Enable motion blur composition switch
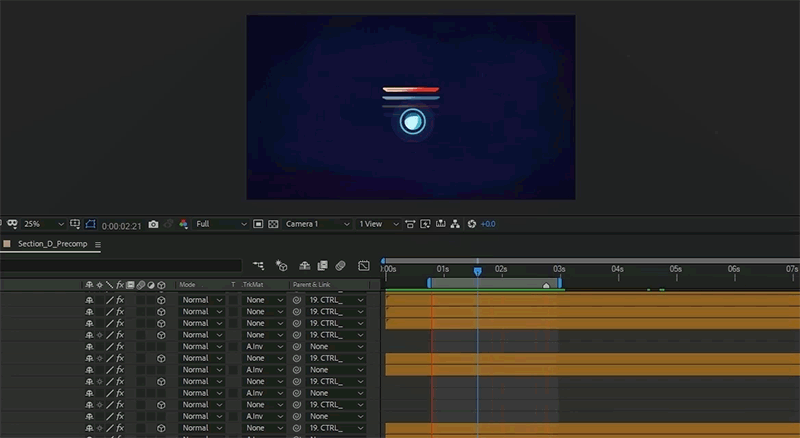Viewport: 800px width, 438px height. pos(340,265)
